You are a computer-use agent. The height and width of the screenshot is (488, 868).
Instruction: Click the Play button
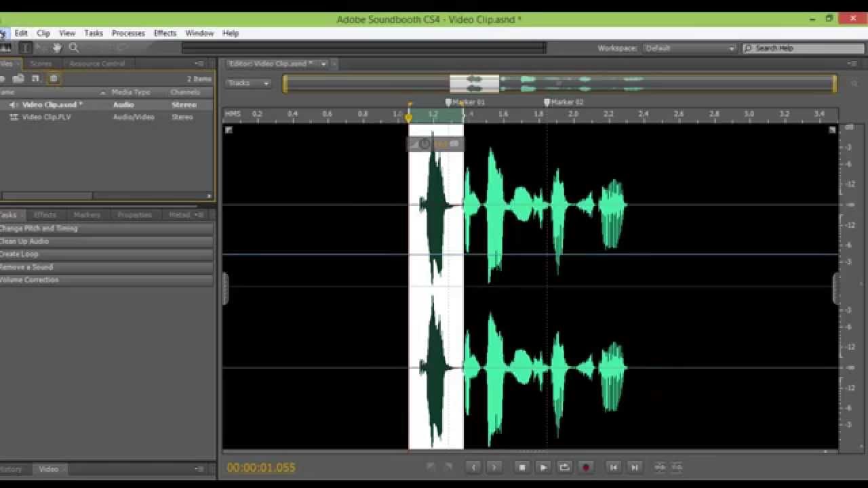pos(542,467)
